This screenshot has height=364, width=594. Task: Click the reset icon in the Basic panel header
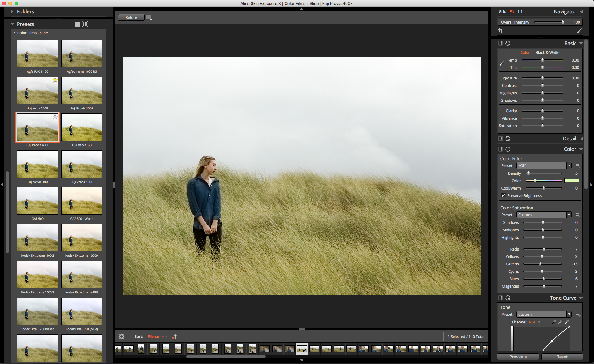(x=508, y=43)
